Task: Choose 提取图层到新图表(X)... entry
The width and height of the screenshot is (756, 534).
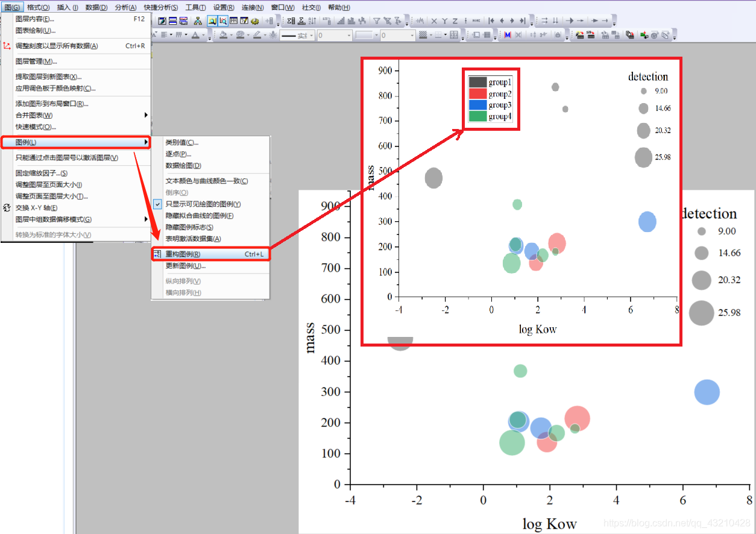Action: pyautogui.click(x=75, y=77)
